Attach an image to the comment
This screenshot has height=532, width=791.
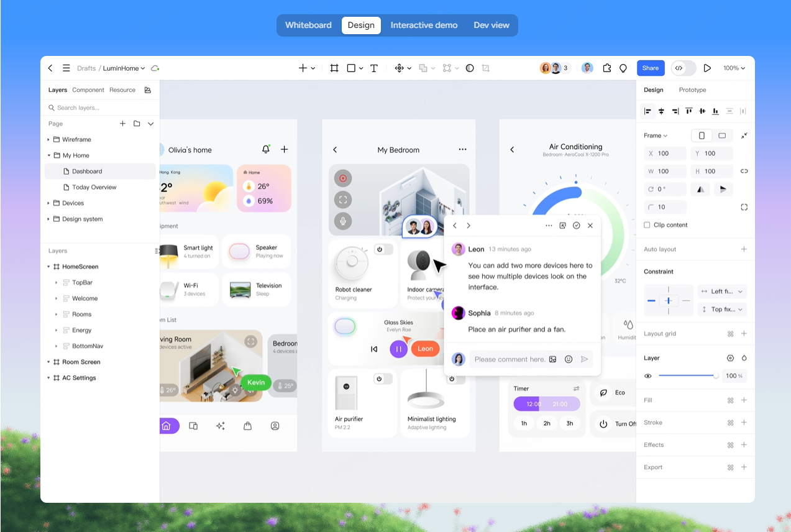553,359
